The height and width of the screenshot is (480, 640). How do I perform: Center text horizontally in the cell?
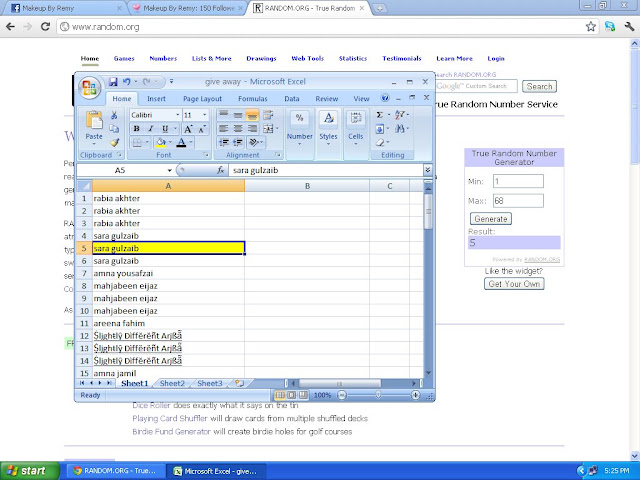(238, 129)
